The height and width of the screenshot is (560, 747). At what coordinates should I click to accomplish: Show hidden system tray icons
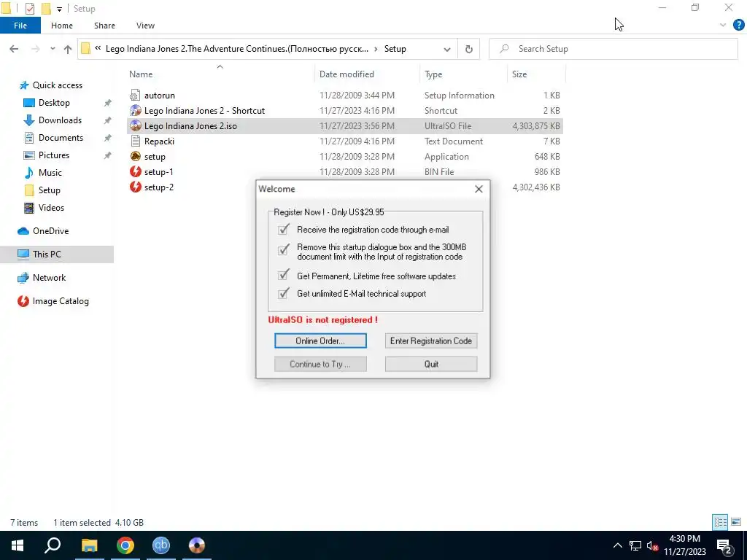pos(617,545)
